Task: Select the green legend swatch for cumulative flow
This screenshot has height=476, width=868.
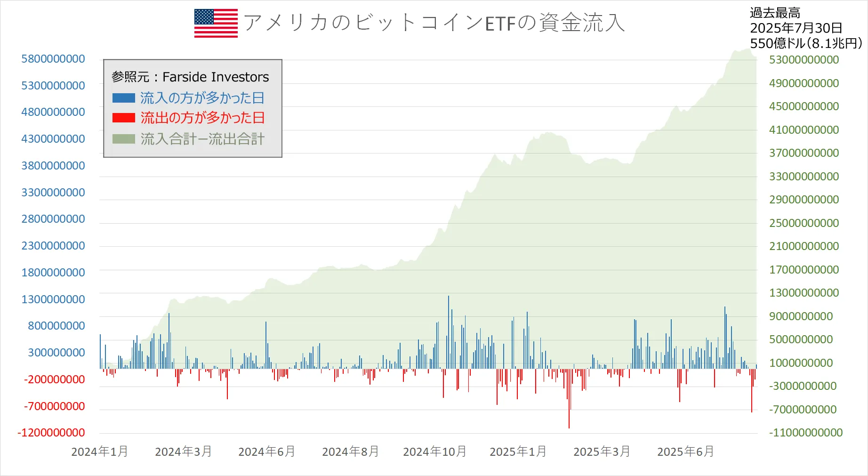Action: 124,139
